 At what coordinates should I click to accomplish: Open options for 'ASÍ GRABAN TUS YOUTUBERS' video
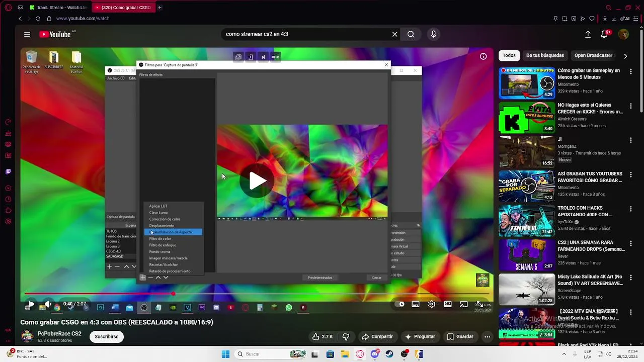[x=631, y=174]
